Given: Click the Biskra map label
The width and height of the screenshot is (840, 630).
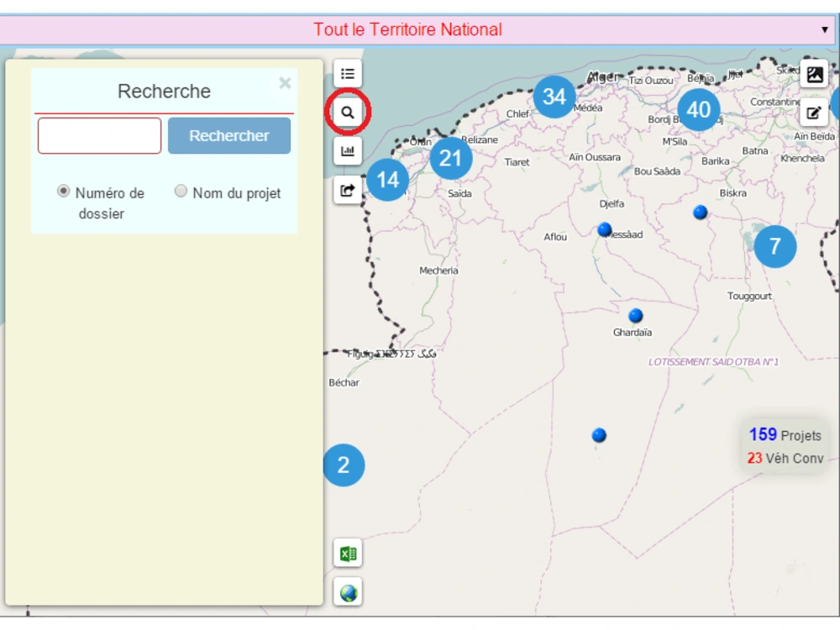Looking at the screenshot, I should coord(732,193).
